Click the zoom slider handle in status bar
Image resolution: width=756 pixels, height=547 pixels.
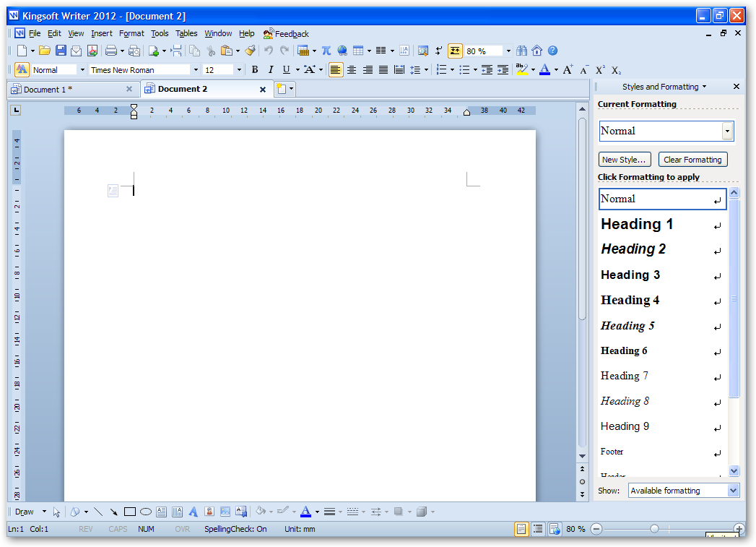tap(654, 529)
